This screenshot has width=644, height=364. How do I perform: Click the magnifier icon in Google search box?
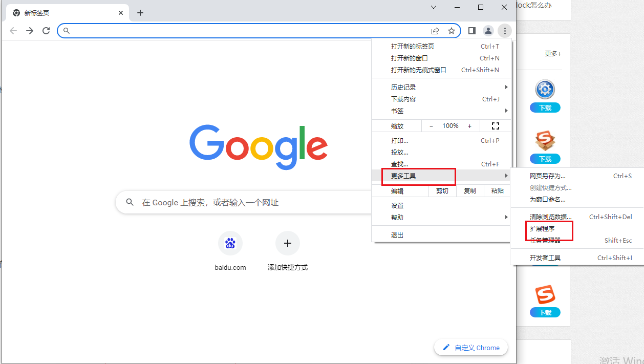[130, 202]
